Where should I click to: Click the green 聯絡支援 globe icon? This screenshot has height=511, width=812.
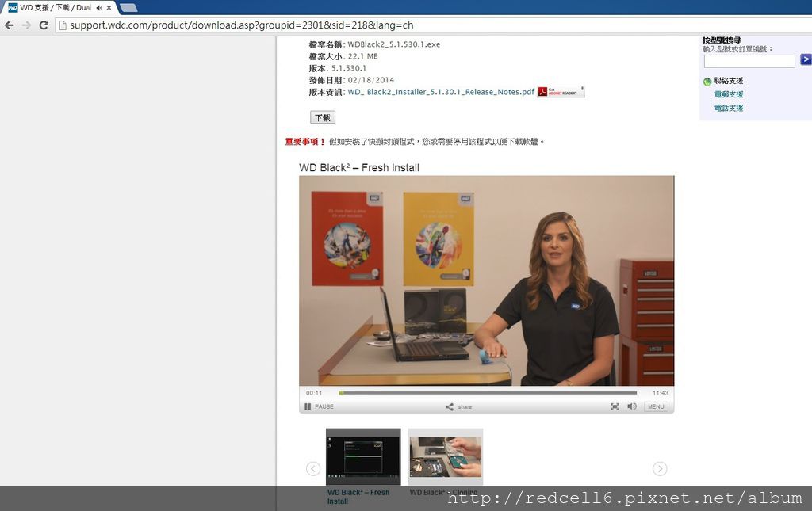point(707,81)
